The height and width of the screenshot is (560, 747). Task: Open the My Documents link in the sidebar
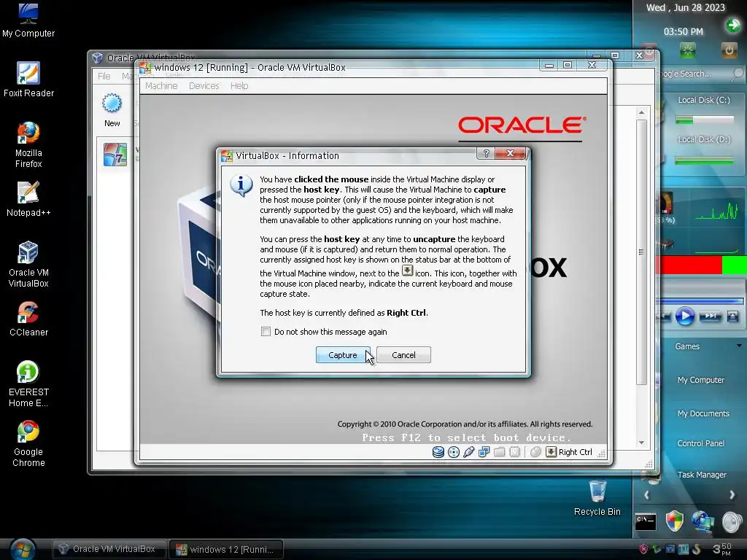point(703,413)
